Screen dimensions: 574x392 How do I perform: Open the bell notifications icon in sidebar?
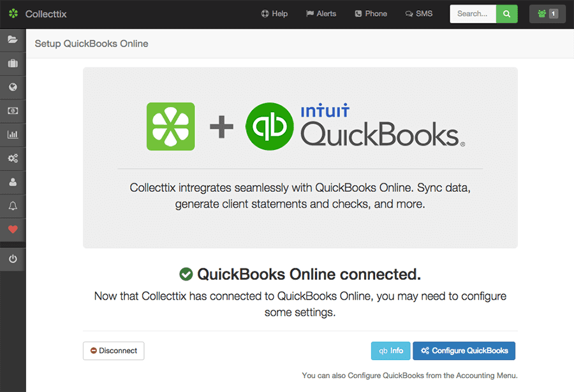click(x=13, y=206)
